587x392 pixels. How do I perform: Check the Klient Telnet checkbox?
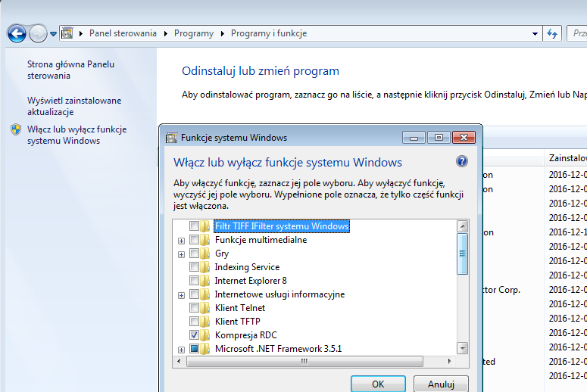click(194, 307)
